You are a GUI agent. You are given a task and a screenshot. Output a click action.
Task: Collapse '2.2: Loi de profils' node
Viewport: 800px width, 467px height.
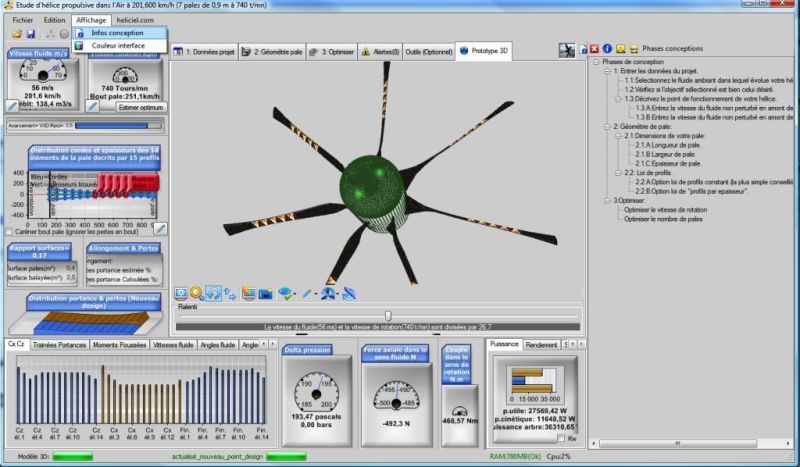[x=618, y=173]
